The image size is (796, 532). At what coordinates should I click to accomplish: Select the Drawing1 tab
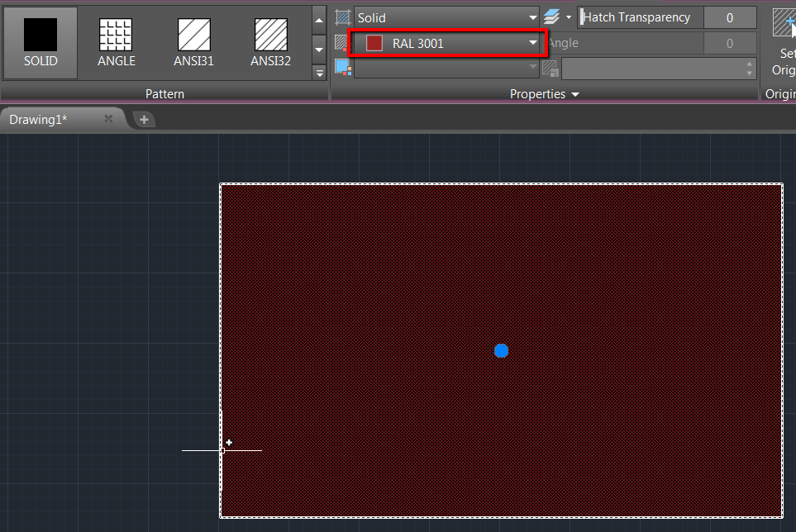[x=37, y=119]
